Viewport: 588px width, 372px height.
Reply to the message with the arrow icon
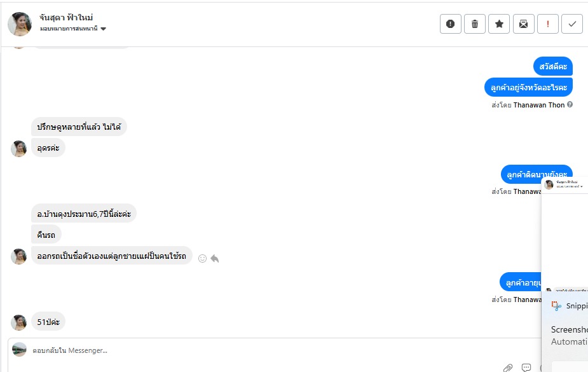(215, 258)
